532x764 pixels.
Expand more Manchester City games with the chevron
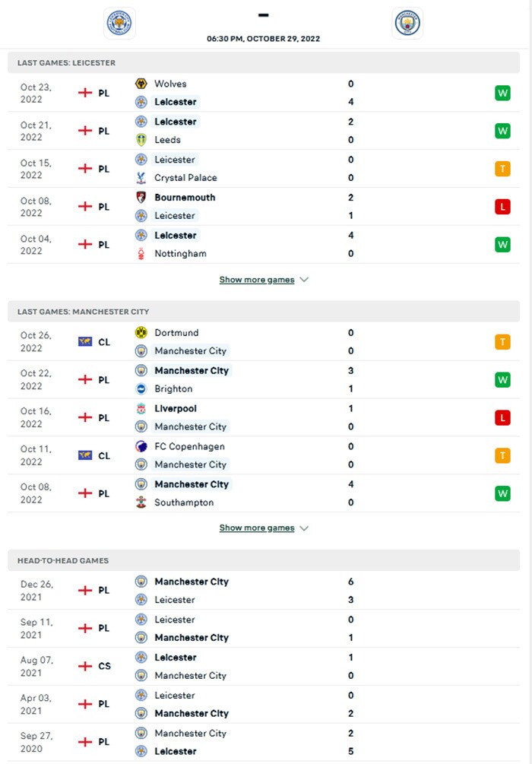(x=304, y=528)
